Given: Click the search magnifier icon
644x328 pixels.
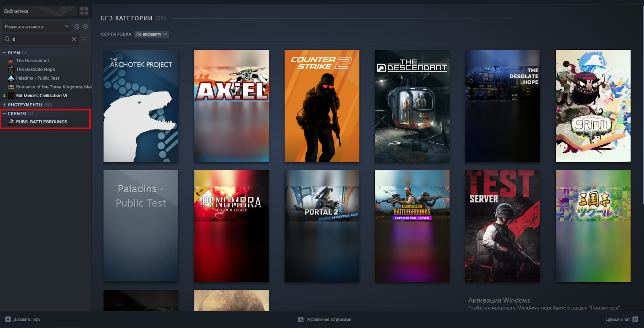Looking at the screenshot, I should pyautogui.click(x=7, y=39).
